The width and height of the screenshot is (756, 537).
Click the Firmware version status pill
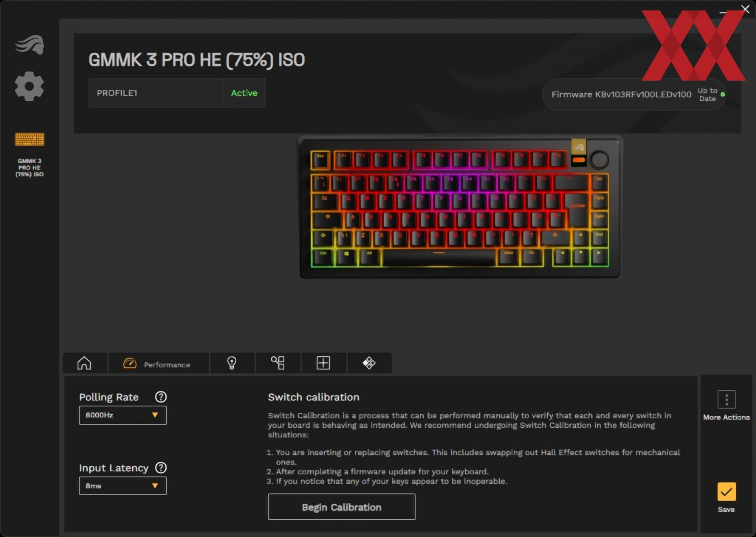[634, 94]
